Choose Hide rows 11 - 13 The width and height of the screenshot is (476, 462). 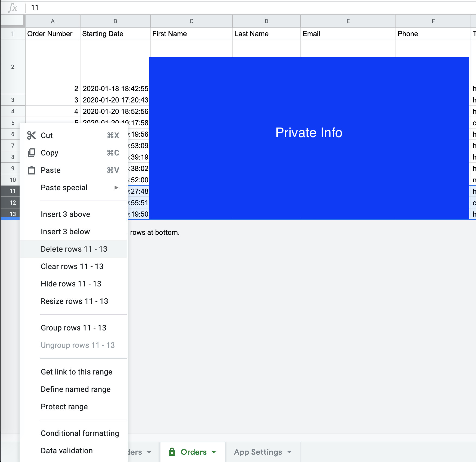pos(71,284)
